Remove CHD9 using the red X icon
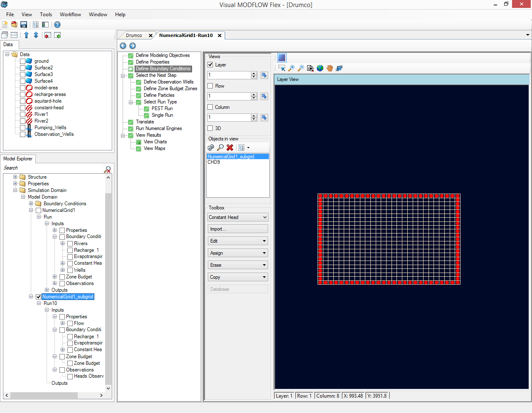532x413 pixels. (230, 147)
